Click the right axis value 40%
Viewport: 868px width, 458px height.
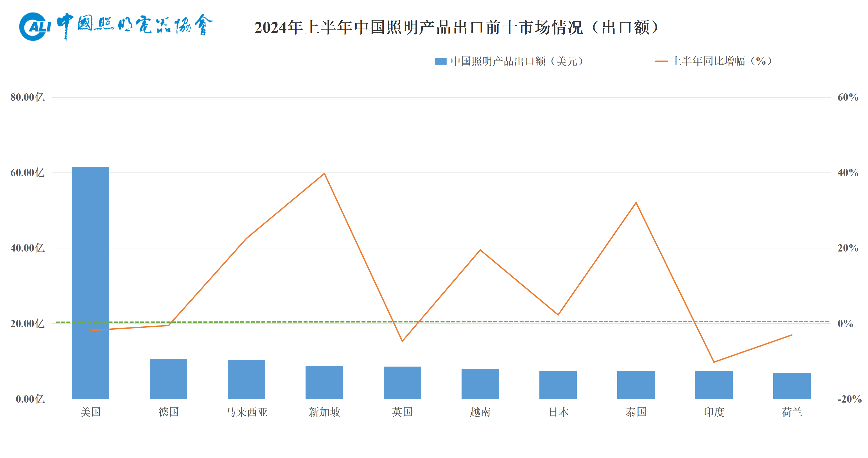[848, 173]
